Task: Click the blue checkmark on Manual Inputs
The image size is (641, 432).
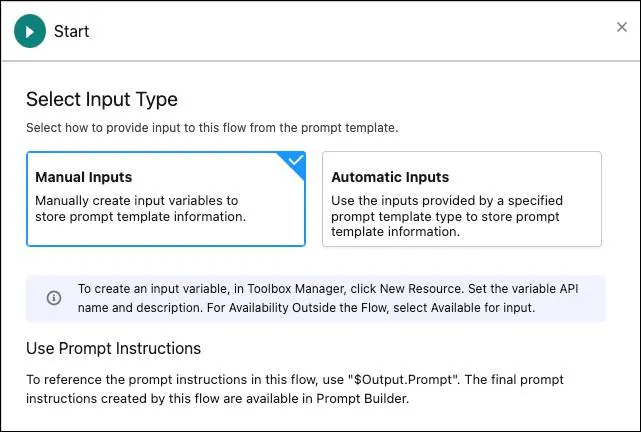Action: (x=296, y=160)
